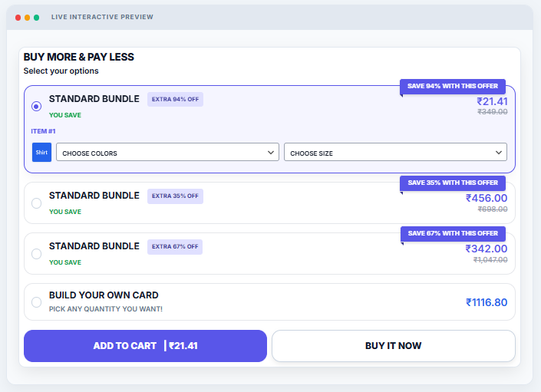Click the Pick Any Quantity You Want text
The width and height of the screenshot is (541, 392).
[106, 309]
